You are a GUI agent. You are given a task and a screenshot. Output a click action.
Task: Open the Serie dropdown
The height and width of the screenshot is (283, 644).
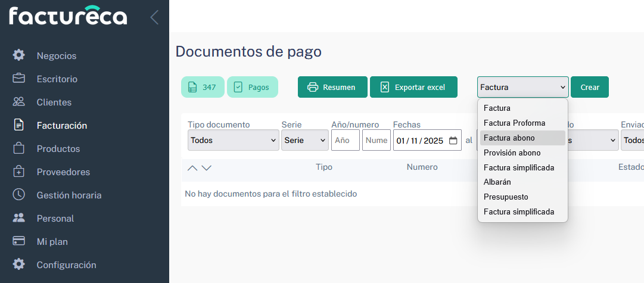tap(305, 140)
